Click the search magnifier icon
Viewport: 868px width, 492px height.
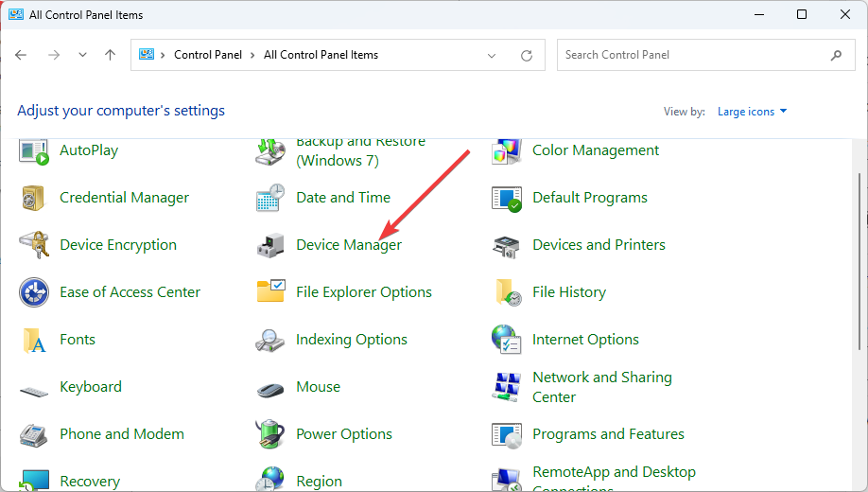point(837,55)
